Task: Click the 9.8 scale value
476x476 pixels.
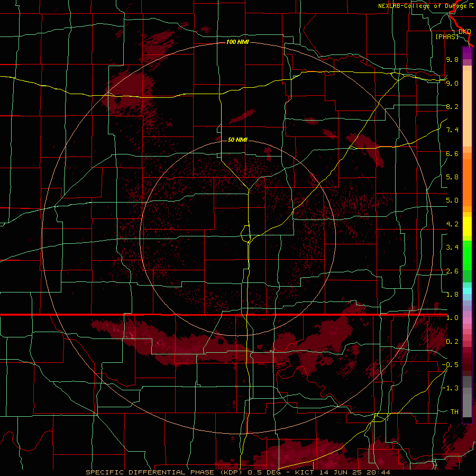Action: pos(452,59)
